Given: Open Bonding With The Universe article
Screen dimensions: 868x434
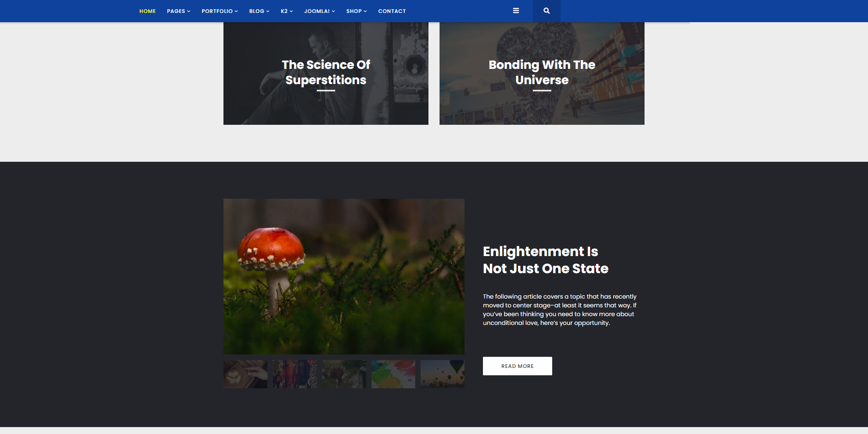Looking at the screenshot, I should click(542, 73).
